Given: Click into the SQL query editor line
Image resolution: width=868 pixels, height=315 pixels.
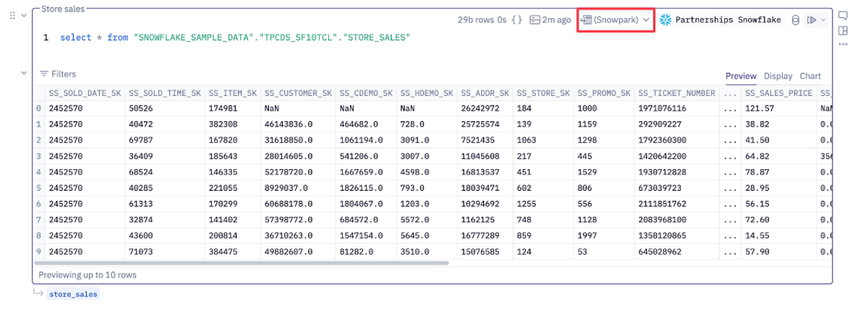Looking at the screenshot, I should (x=235, y=37).
